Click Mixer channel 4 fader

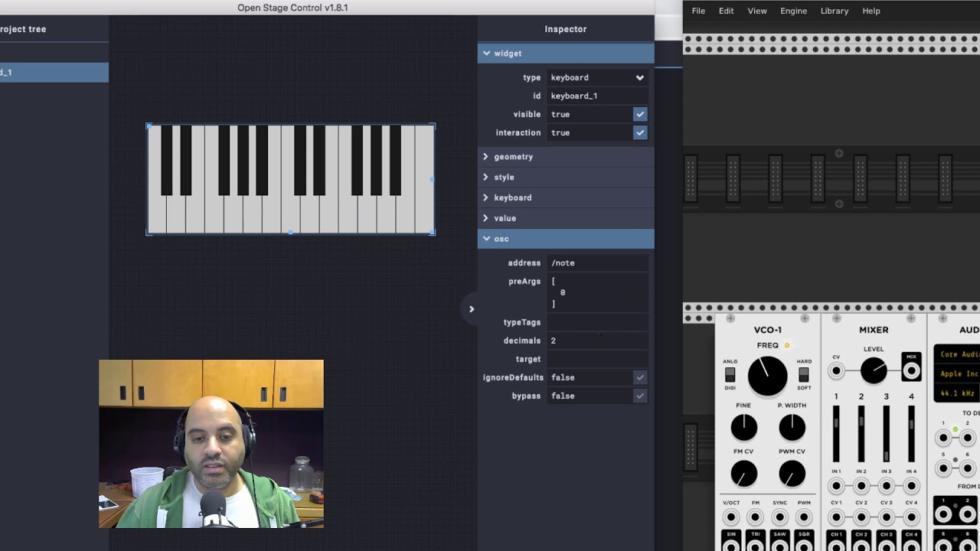pyautogui.click(x=911, y=434)
